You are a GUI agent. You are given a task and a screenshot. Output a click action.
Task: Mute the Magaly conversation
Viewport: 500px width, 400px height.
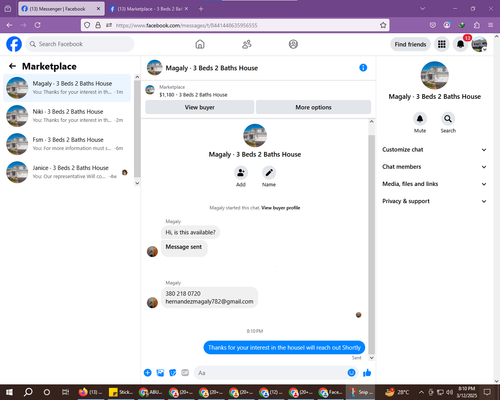pyautogui.click(x=420, y=119)
